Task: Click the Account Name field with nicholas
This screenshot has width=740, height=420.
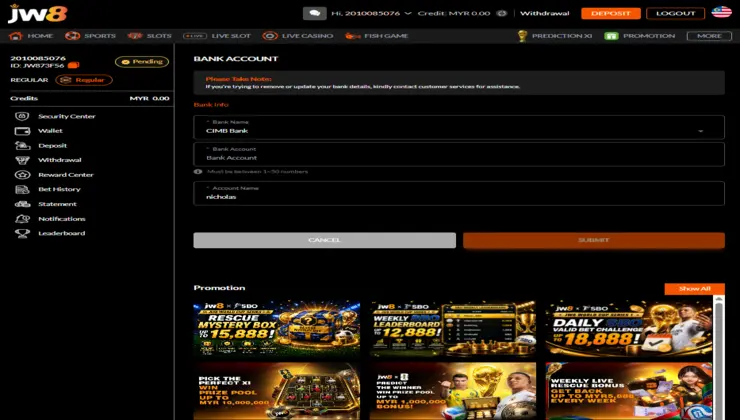Action: click(x=459, y=193)
